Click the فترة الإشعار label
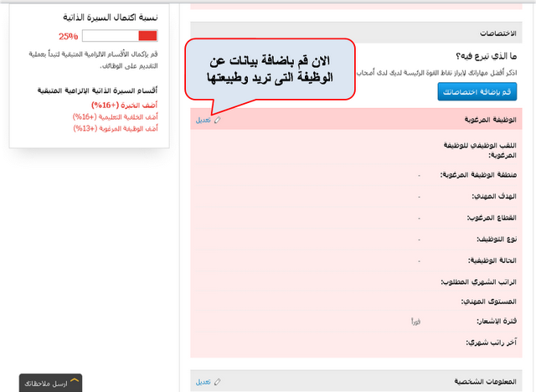536x392 pixels. click(497, 322)
